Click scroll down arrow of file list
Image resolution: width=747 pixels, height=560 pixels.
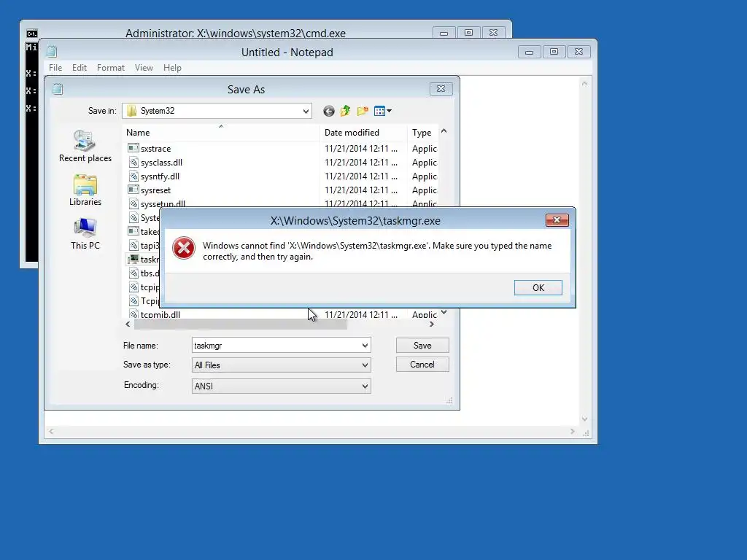pos(444,312)
